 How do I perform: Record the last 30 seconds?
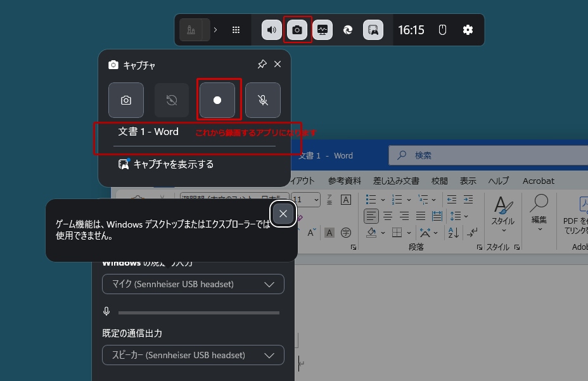[172, 100]
